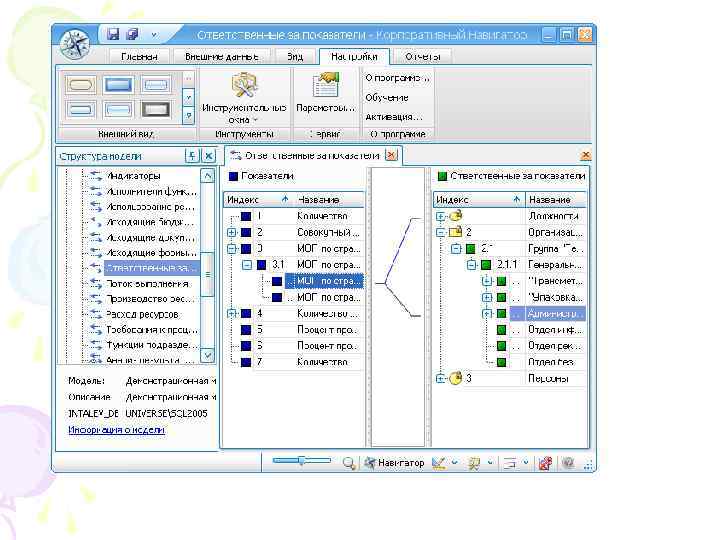This screenshot has width=720, height=540.
Task: Expand the Внешний вид style gallery
Action: tap(189, 116)
